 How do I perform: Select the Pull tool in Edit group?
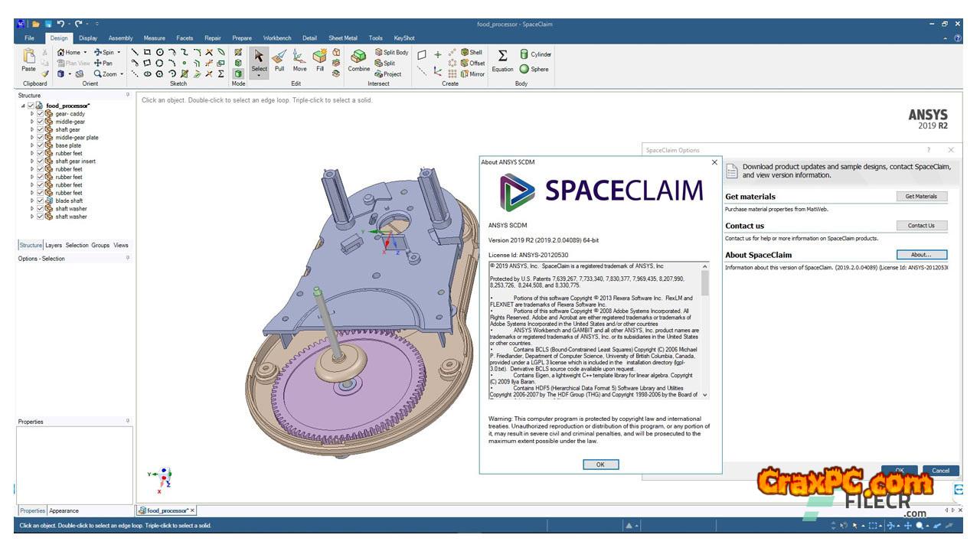tap(279, 60)
